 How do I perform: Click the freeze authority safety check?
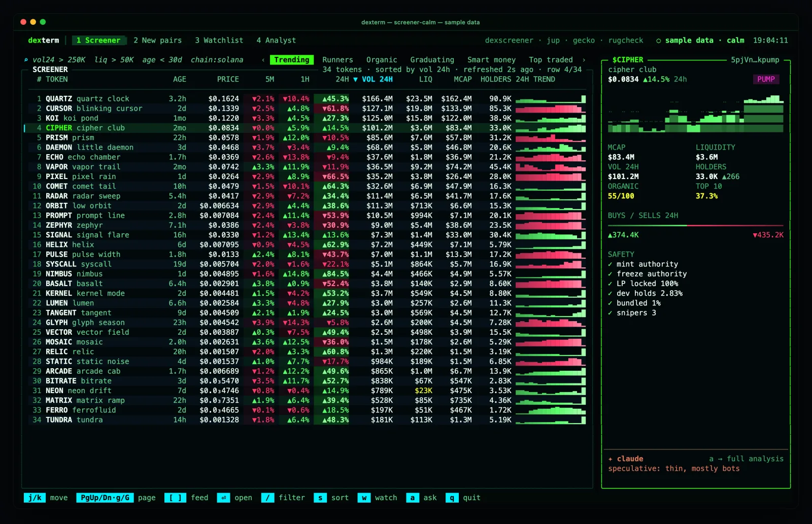point(648,274)
